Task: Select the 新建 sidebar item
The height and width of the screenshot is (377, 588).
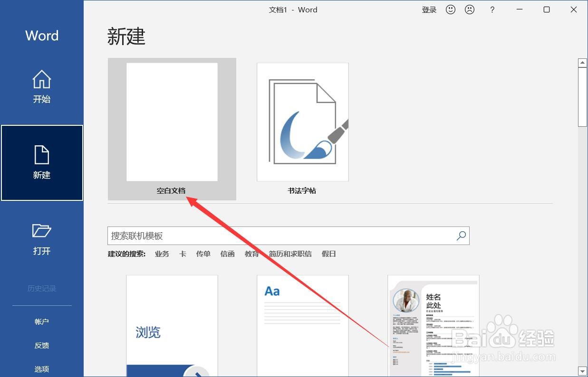Action: (42, 163)
